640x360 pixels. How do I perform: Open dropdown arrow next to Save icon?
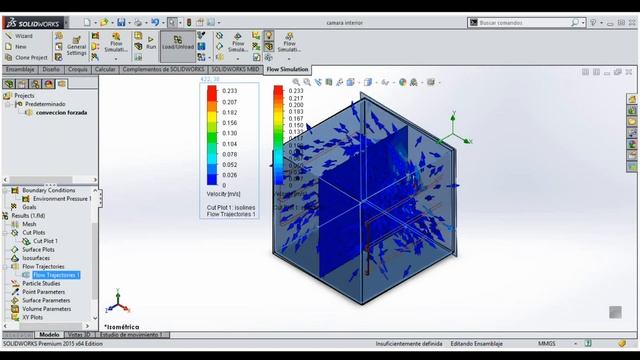[129, 23]
